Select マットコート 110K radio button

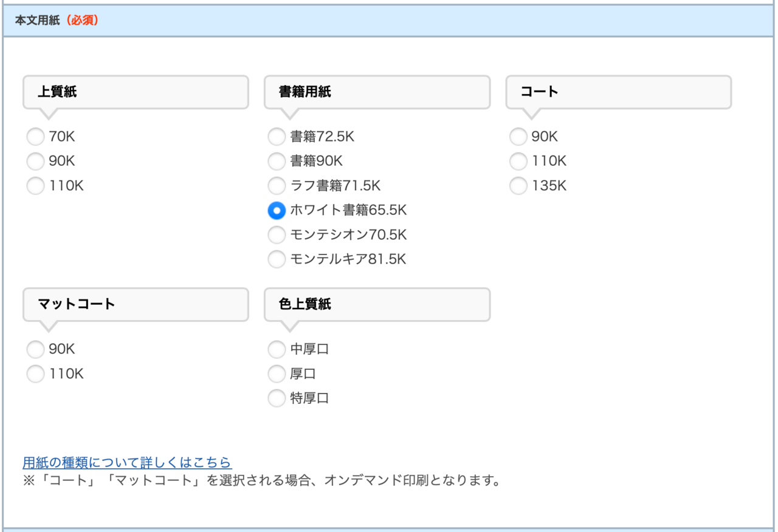35,374
